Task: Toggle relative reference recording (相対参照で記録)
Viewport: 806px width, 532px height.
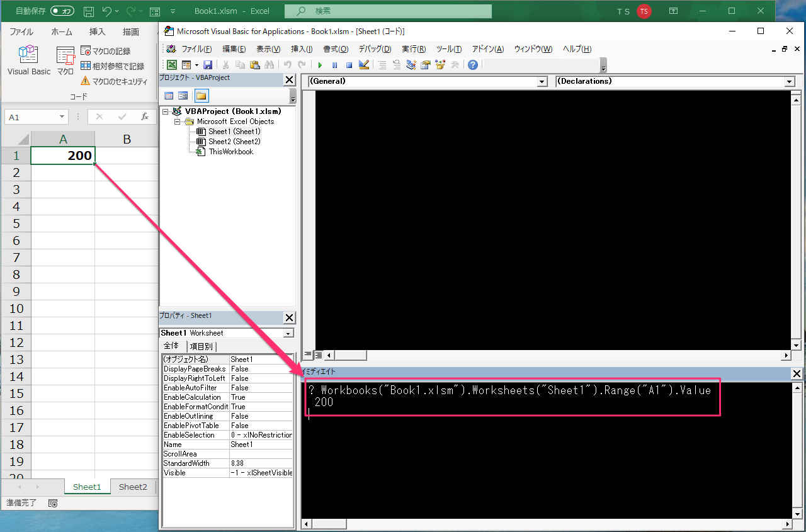Action: tap(113, 66)
